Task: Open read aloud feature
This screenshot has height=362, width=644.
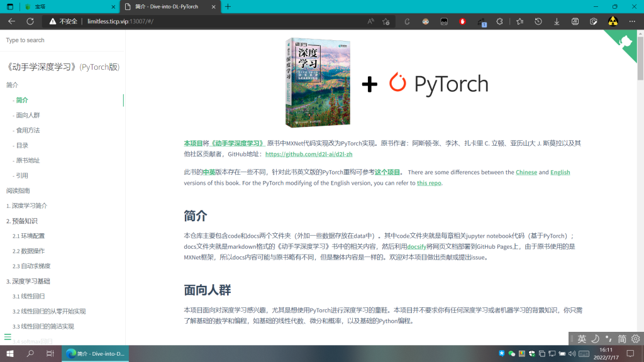Action: click(x=370, y=21)
